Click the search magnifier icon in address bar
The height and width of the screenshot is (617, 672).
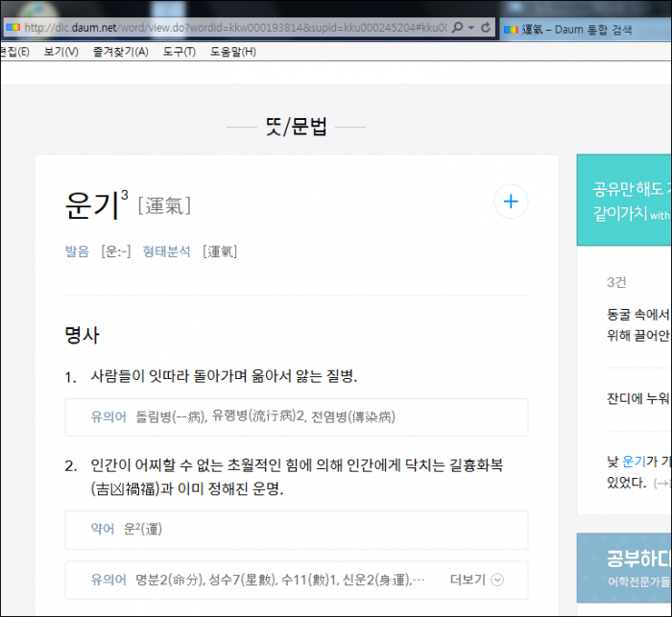(x=457, y=28)
